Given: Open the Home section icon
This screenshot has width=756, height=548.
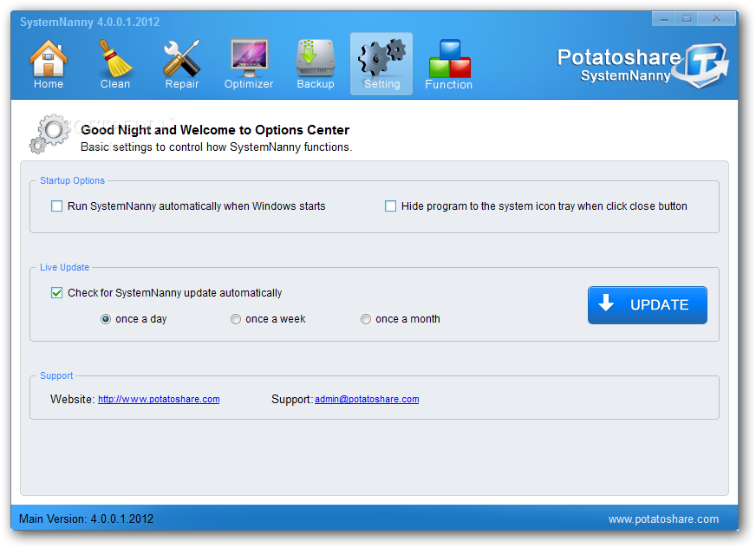Looking at the screenshot, I should 49,63.
